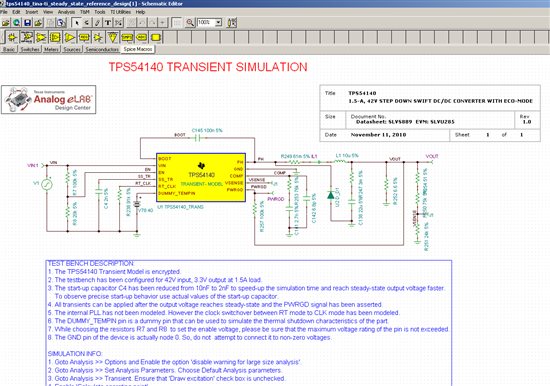Switch to the Meters component tab
Screen dimensions: 550x386
coord(51,49)
